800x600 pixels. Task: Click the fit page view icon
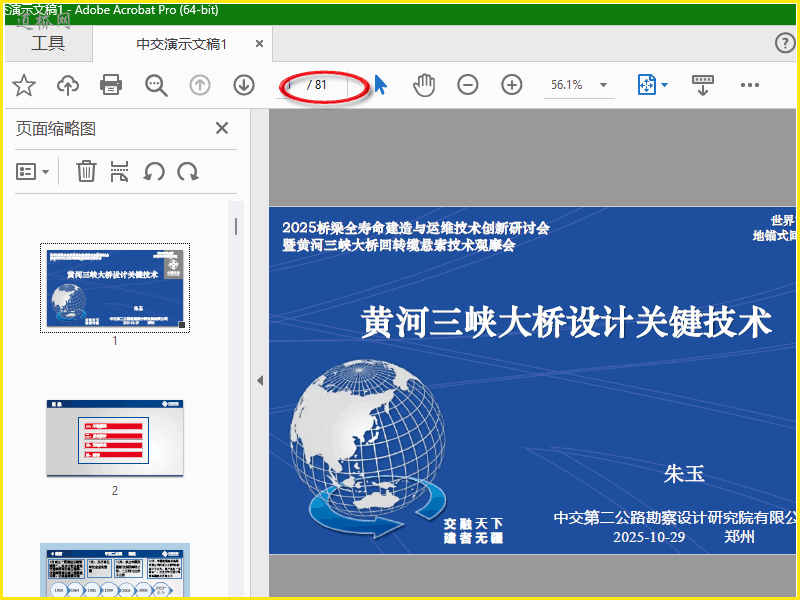[646, 85]
